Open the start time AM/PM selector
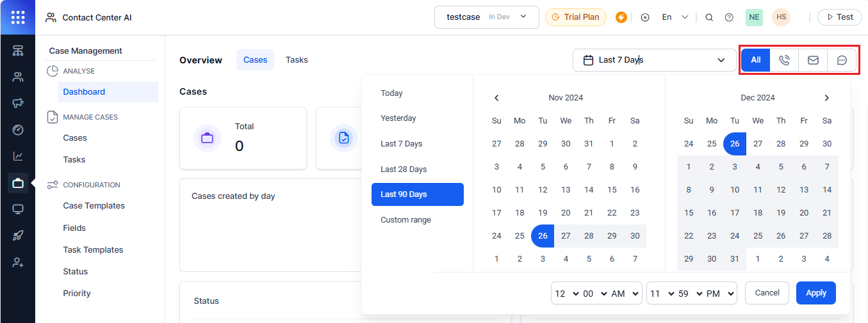868x323 pixels. [x=625, y=293]
